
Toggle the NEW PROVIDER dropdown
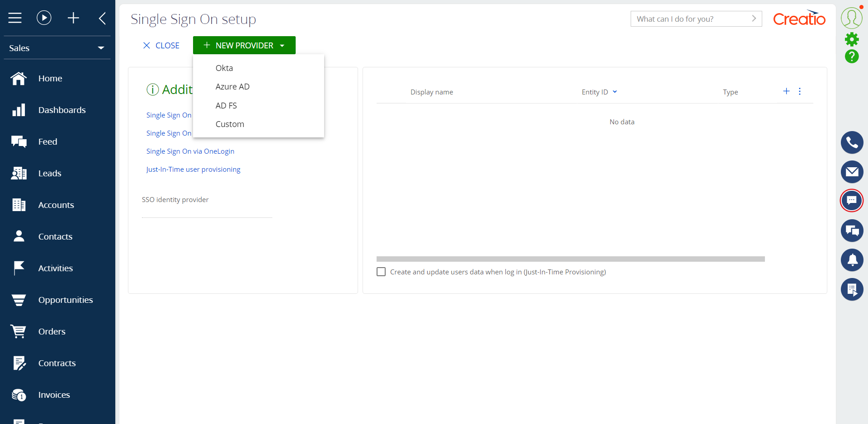[244, 45]
